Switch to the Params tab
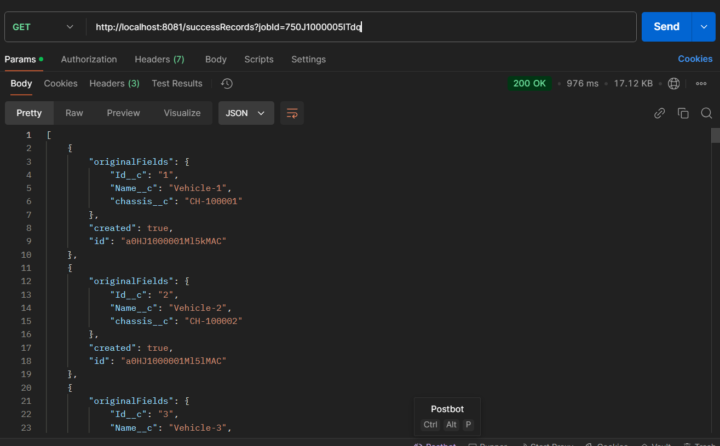Screen dimensions: 720x446 (x=24, y=59)
